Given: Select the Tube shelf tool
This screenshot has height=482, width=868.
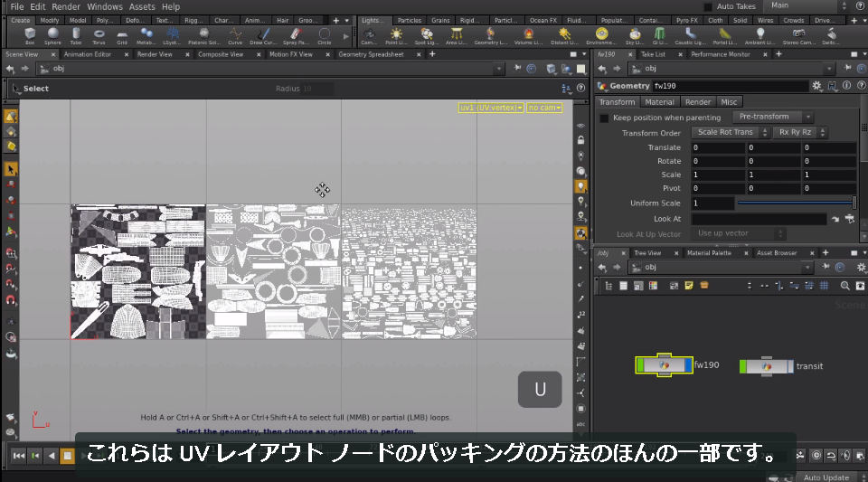Looking at the screenshot, I should click(76, 36).
